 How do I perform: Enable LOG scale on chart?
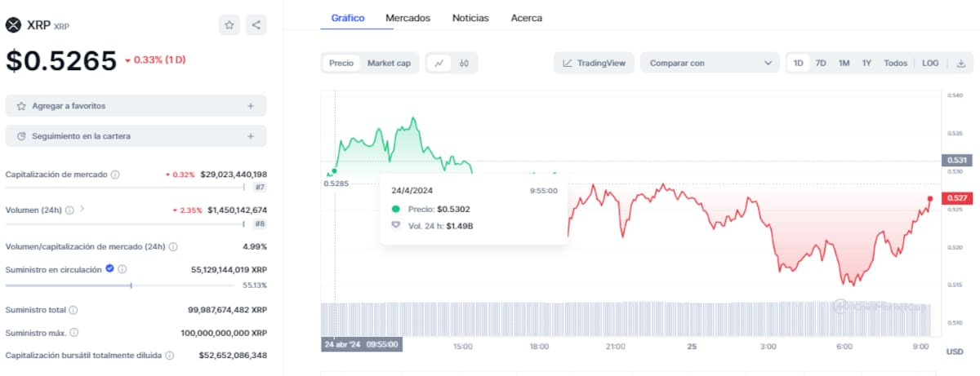point(930,63)
